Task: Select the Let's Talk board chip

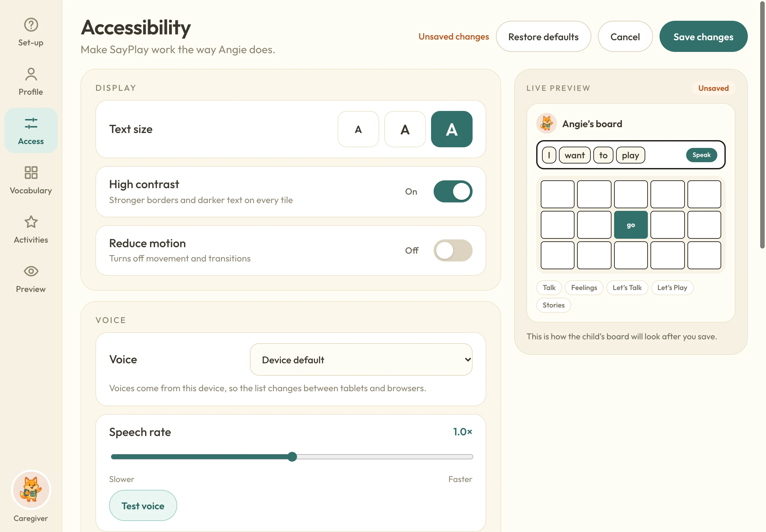Action: point(627,288)
